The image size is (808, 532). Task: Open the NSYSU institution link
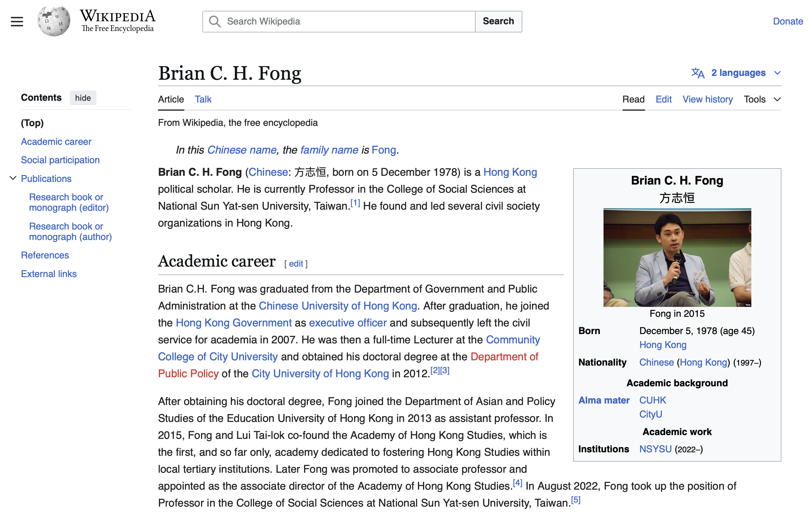point(655,450)
